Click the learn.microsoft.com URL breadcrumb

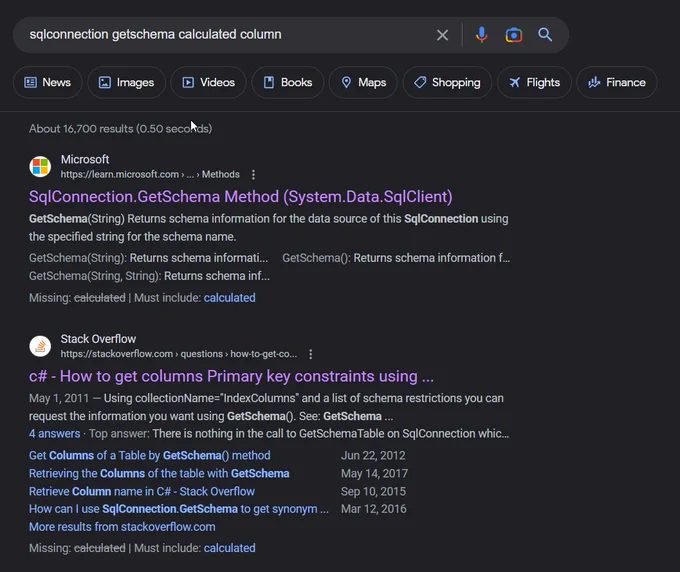click(150, 174)
